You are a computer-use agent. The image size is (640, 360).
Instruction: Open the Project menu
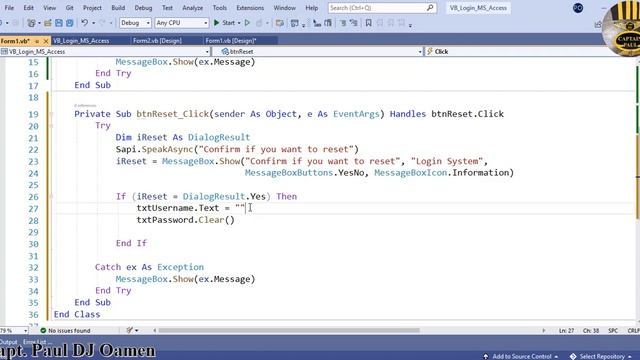coord(92,8)
